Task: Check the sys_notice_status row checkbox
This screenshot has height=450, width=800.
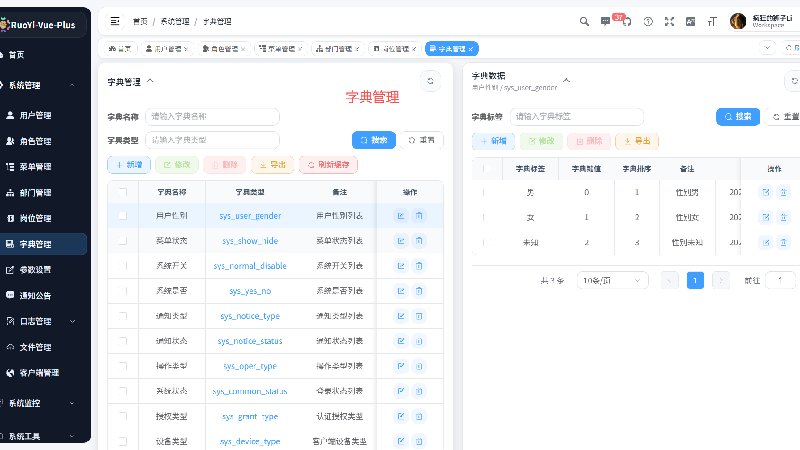Action: click(x=122, y=341)
